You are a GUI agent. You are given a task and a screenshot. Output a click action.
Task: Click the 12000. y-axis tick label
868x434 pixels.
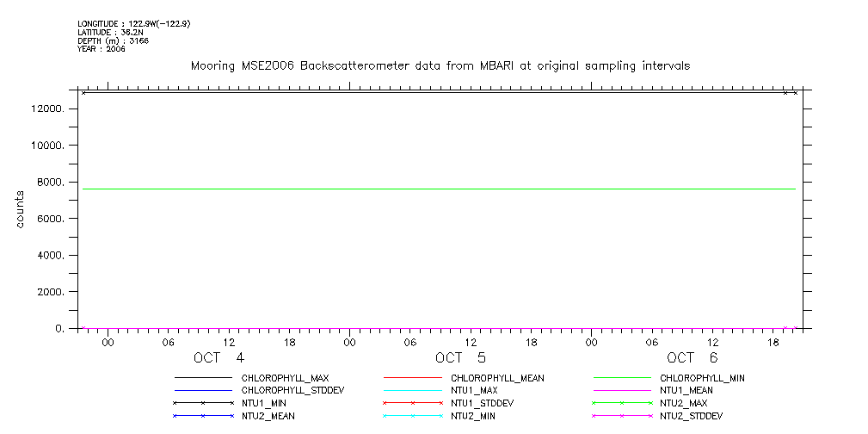tap(46, 109)
